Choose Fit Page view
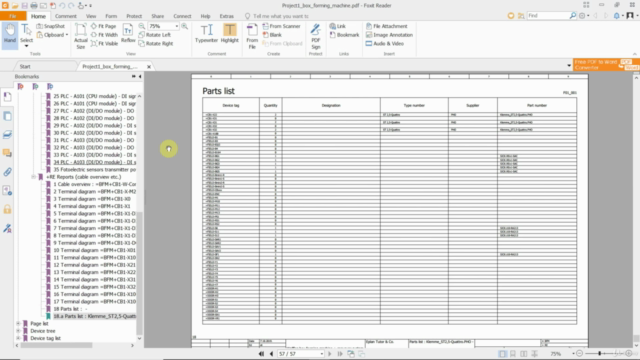Viewport: 640px width, 360px height. 104,26
